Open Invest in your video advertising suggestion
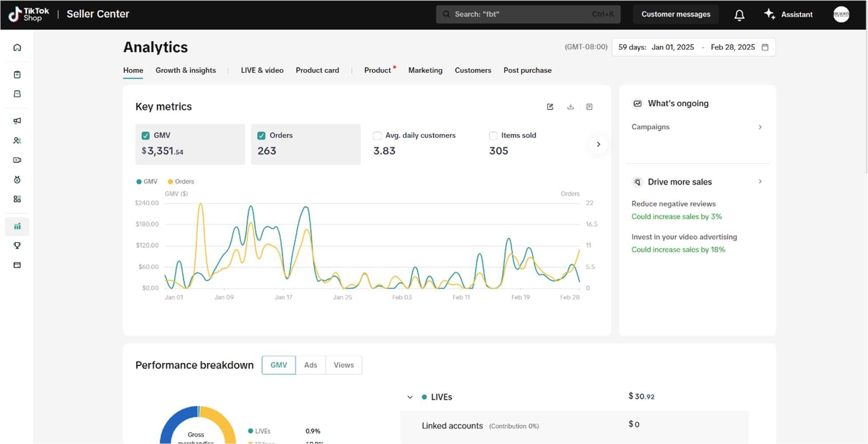Screen dimensions: 868x444 (684, 237)
